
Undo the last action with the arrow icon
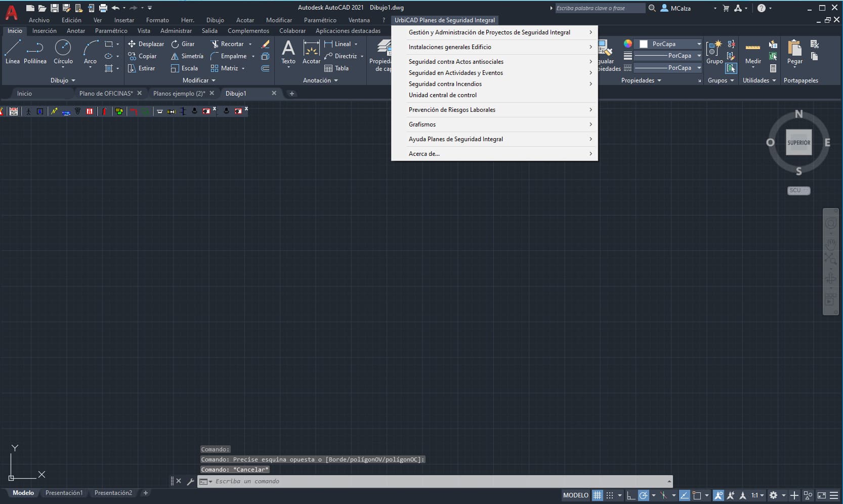[115, 8]
